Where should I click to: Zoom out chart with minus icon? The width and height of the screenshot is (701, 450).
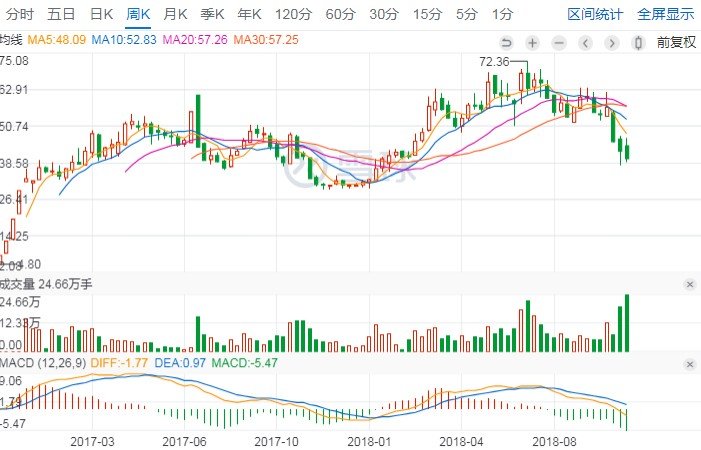[x=559, y=43]
